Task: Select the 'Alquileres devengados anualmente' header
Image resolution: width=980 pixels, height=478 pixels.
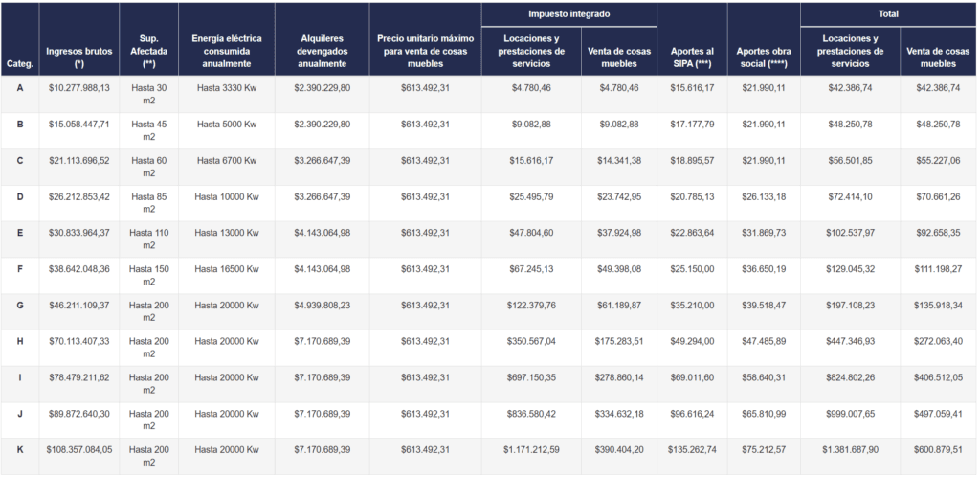Action: 323,57
